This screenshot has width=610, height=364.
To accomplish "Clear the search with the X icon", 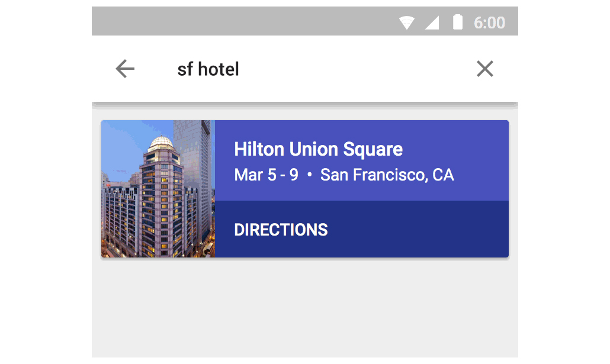I will (x=484, y=69).
